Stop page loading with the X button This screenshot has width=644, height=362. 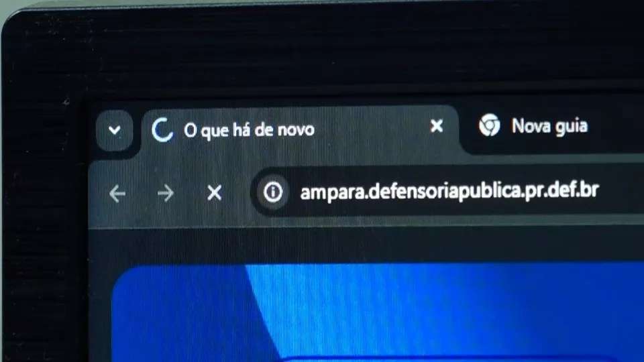pyautogui.click(x=215, y=192)
